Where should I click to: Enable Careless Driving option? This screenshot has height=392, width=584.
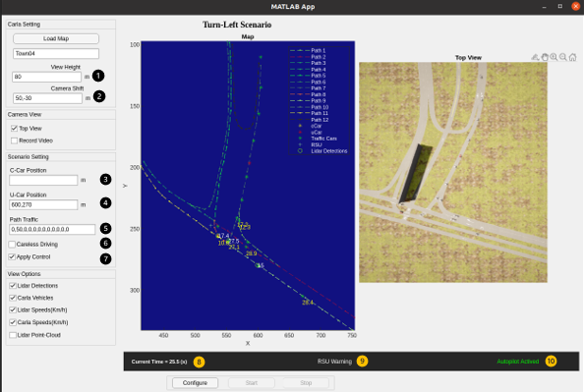[x=12, y=245]
